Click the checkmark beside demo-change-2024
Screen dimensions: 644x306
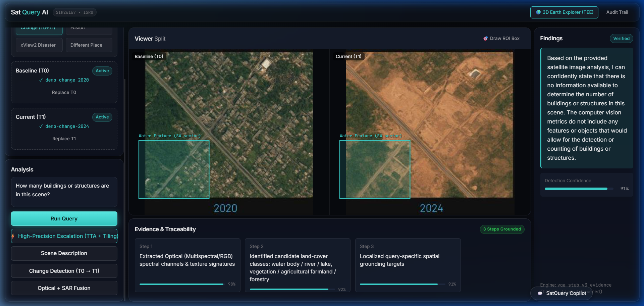coord(41,126)
